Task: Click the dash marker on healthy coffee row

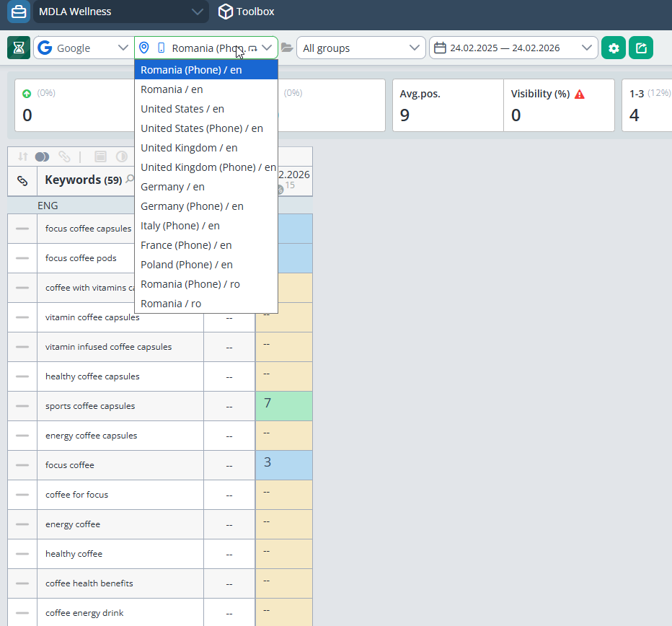Action: click(22, 554)
